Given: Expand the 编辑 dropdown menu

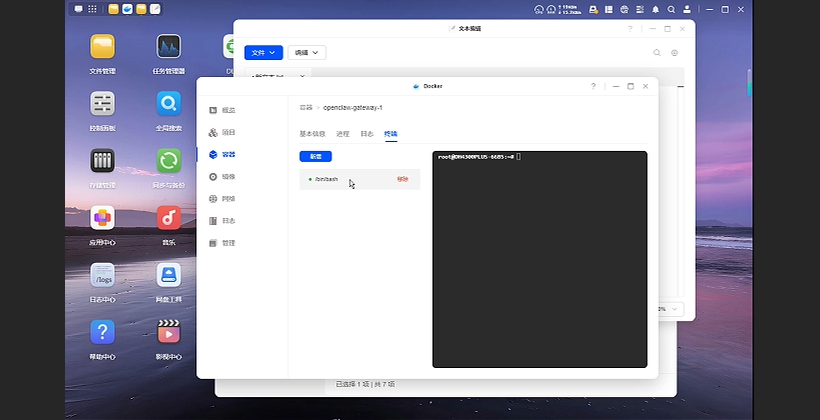Looking at the screenshot, I should (306, 52).
